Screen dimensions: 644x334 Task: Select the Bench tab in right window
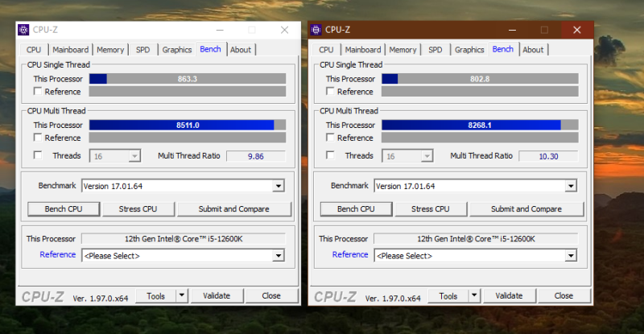(x=503, y=49)
